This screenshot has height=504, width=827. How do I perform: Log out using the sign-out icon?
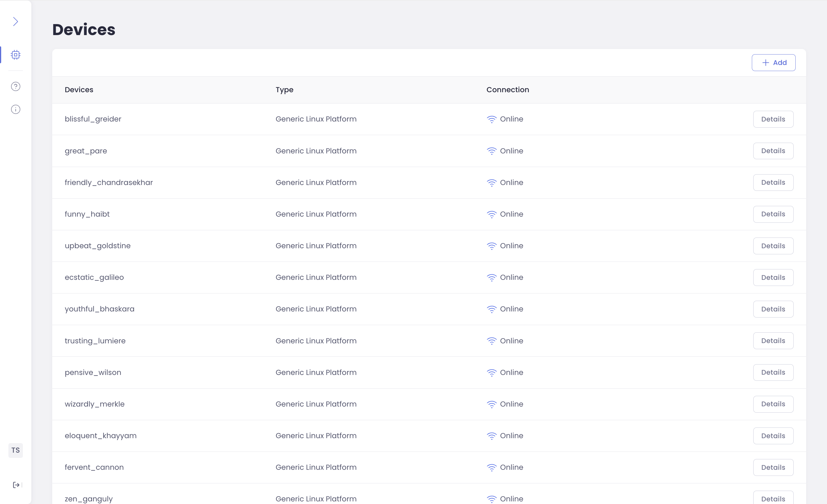pyautogui.click(x=16, y=485)
